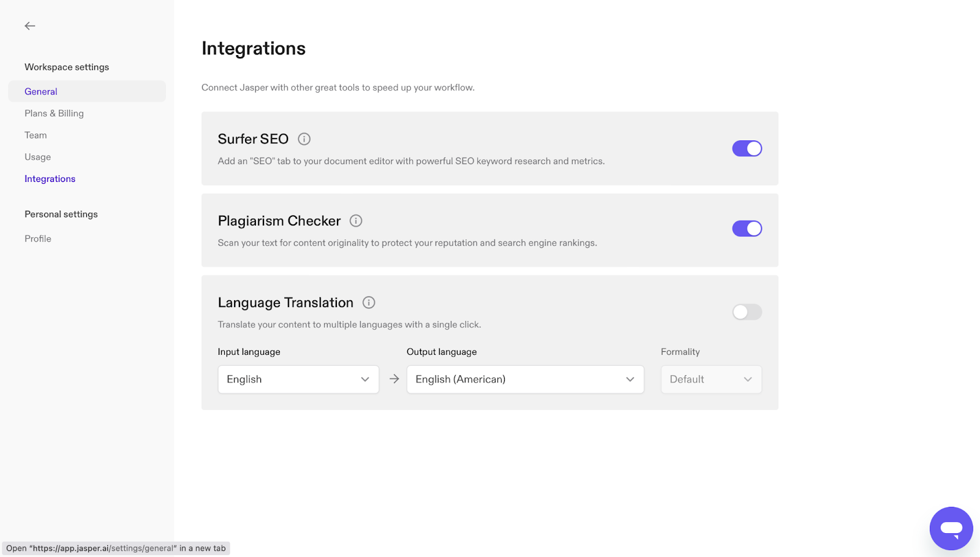Open the Formality dropdown

(x=711, y=379)
